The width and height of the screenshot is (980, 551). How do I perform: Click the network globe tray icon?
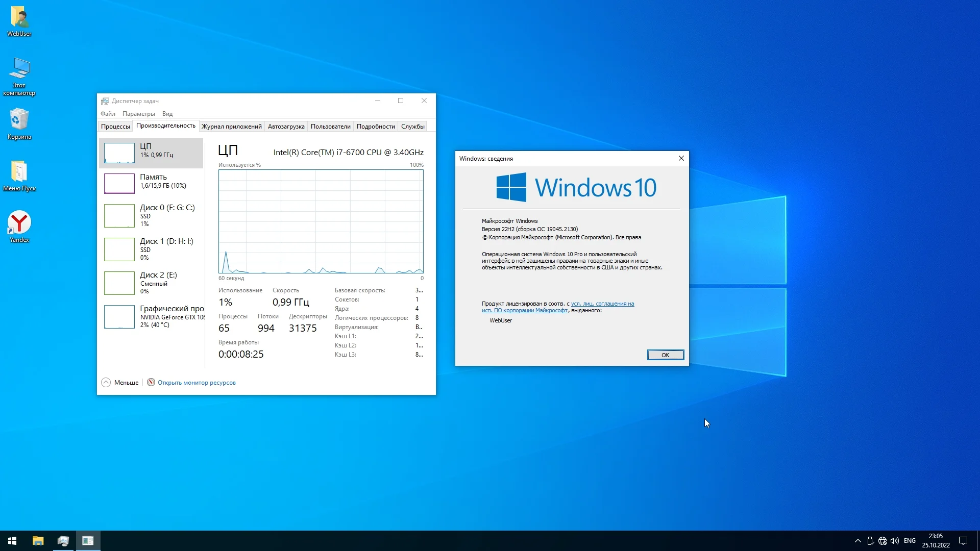click(883, 541)
